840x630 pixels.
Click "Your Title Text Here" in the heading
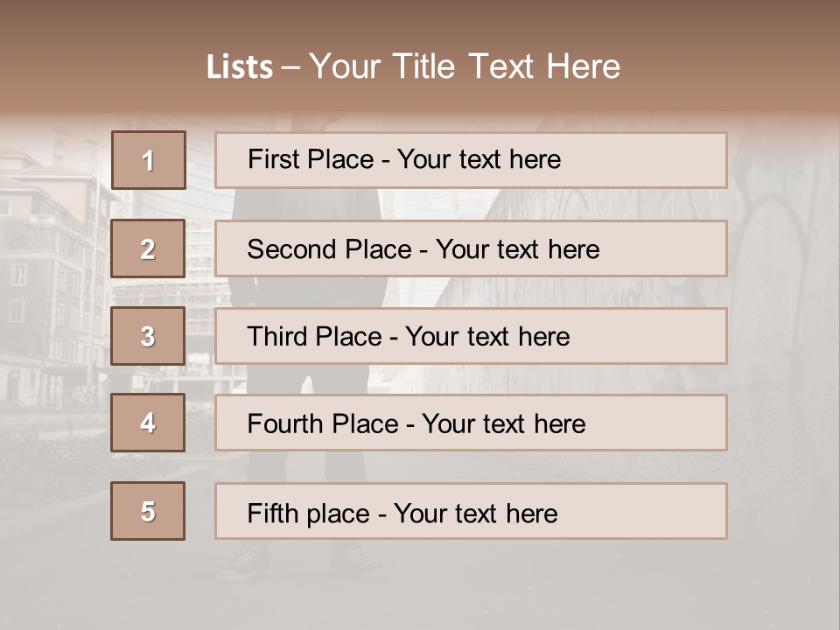(x=465, y=66)
